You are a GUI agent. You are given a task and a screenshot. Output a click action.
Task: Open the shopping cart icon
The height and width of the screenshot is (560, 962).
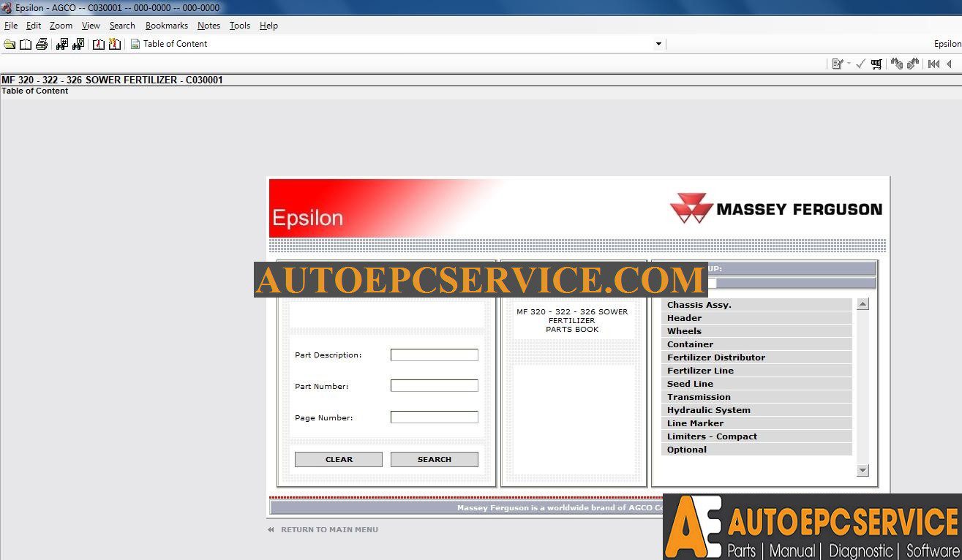876,64
